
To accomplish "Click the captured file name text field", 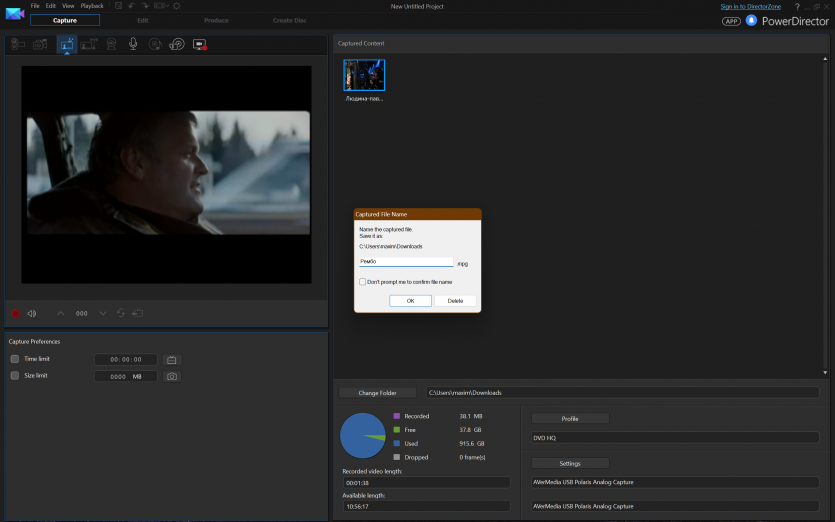I will coord(406,262).
